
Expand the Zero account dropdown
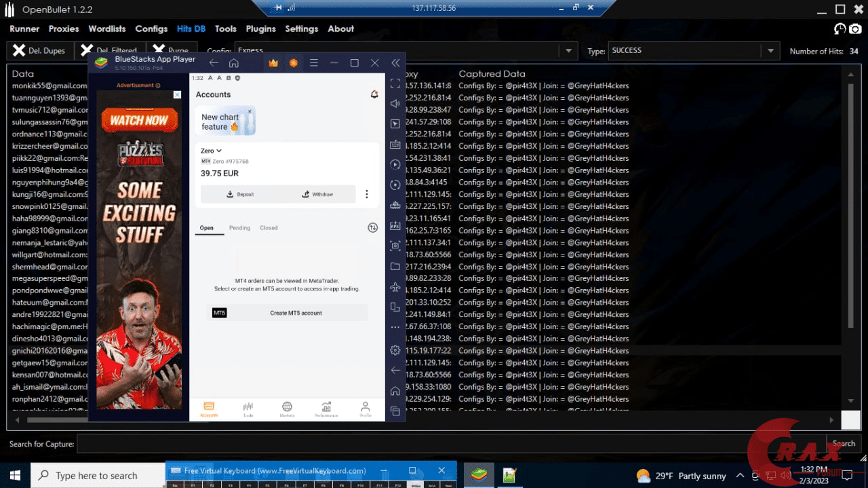pyautogui.click(x=212, y=151)
